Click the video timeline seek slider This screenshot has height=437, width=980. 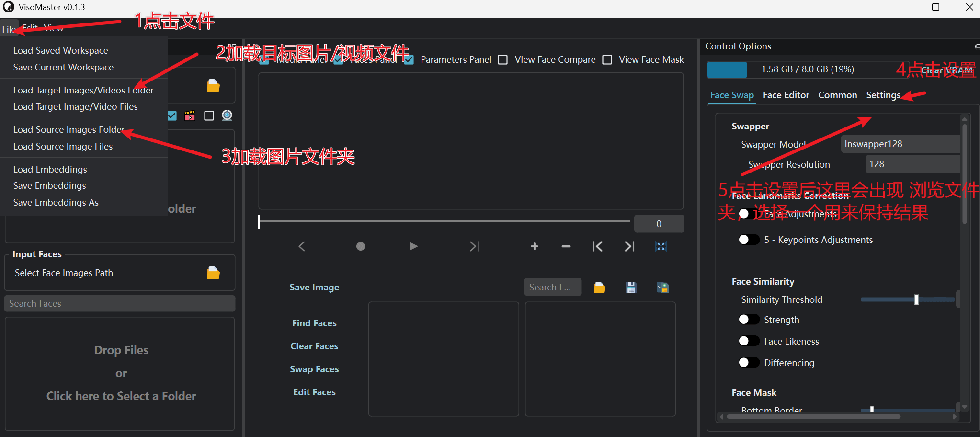[444, 221]
